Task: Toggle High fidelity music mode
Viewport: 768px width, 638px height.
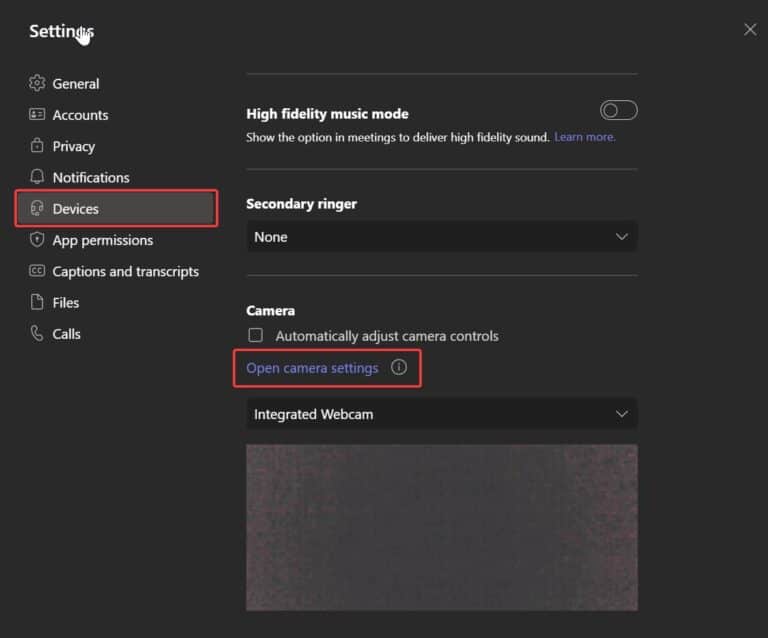Action: (619, 111)
